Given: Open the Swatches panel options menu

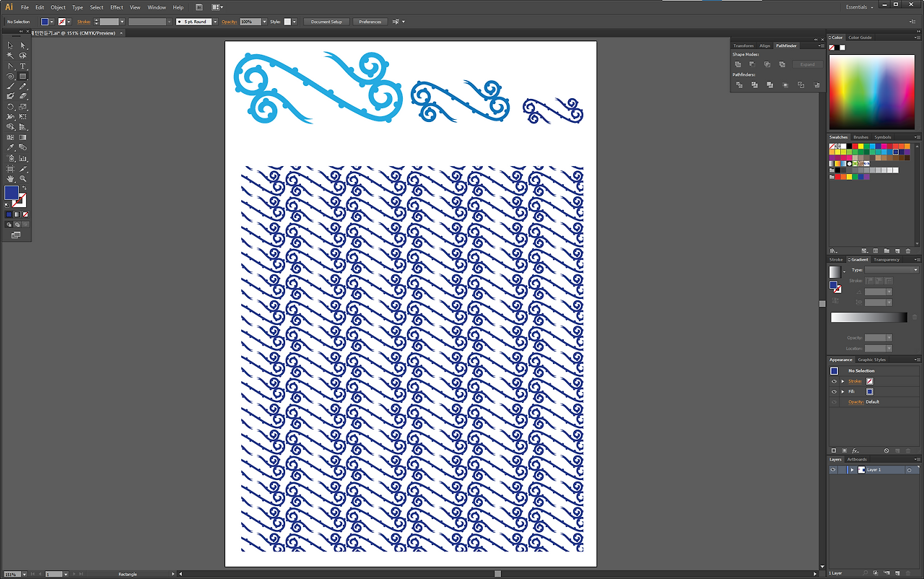Looking at the screenshot, I should 918,137.
